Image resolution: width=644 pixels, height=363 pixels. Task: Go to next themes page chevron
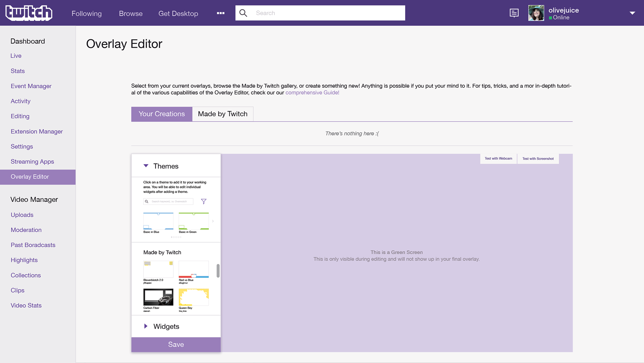(x=213, y=221)
